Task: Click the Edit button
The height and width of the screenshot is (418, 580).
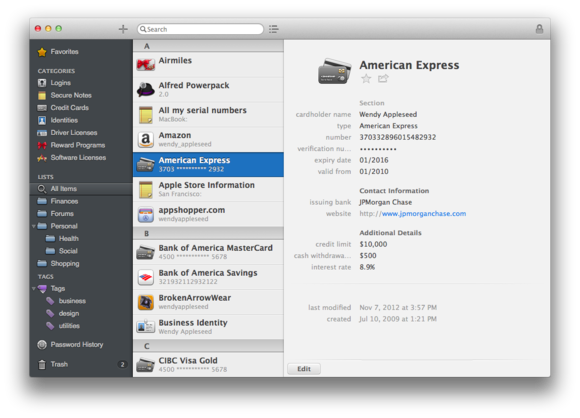Action: click(x=304, y=369)
